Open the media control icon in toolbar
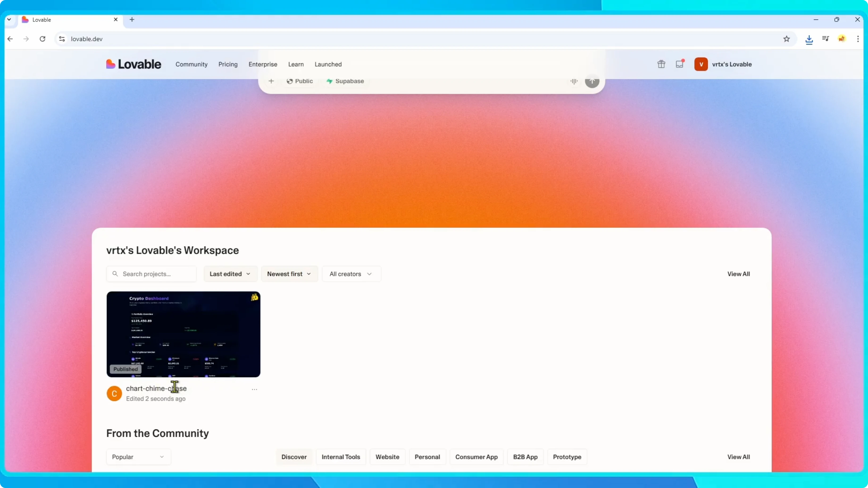868x488 pixels. coord(825,39)
